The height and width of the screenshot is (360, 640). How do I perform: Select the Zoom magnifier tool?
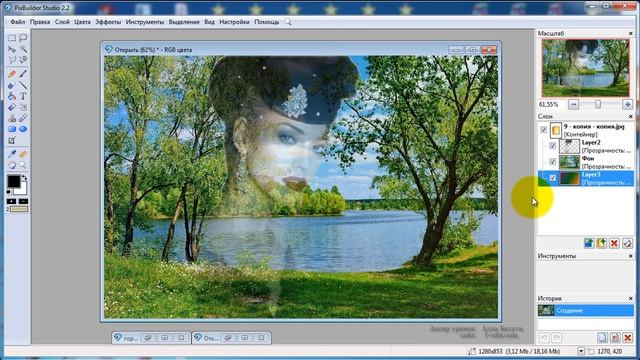coord(23,165)
